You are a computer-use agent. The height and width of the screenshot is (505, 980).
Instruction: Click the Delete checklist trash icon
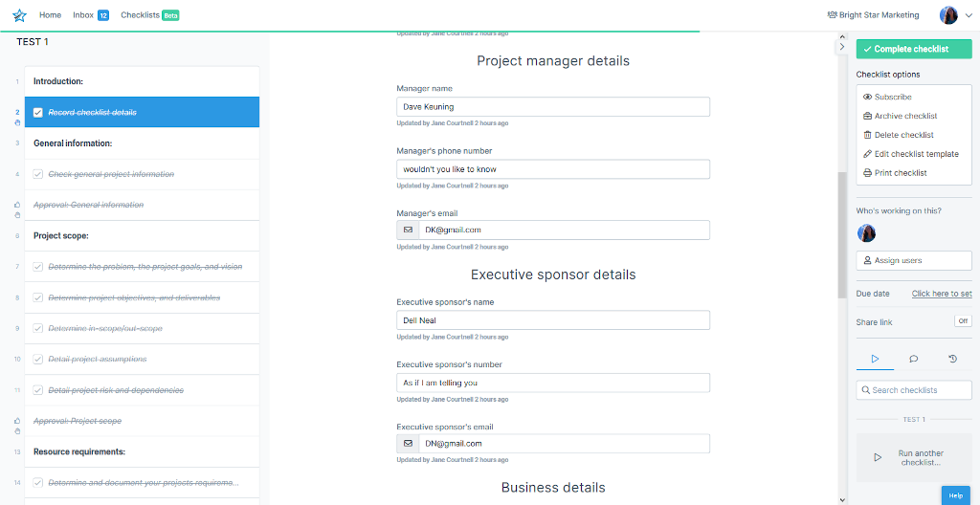(867, 135)
